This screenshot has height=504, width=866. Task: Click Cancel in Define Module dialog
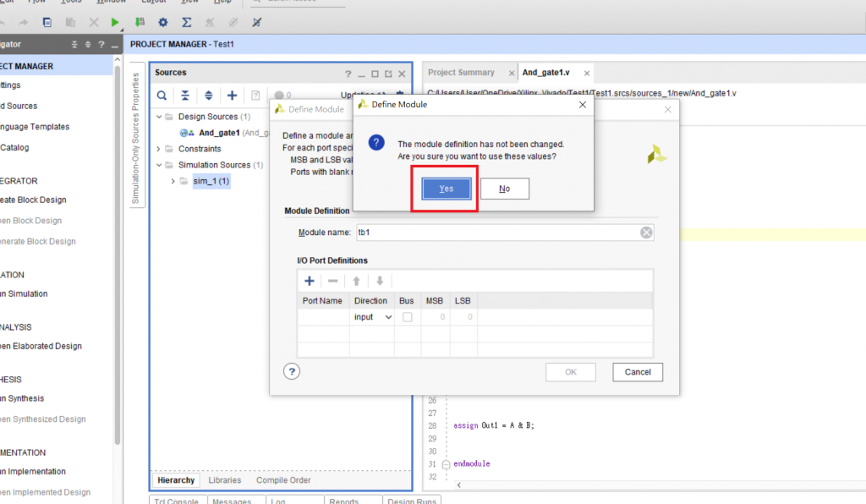(638, 372)
